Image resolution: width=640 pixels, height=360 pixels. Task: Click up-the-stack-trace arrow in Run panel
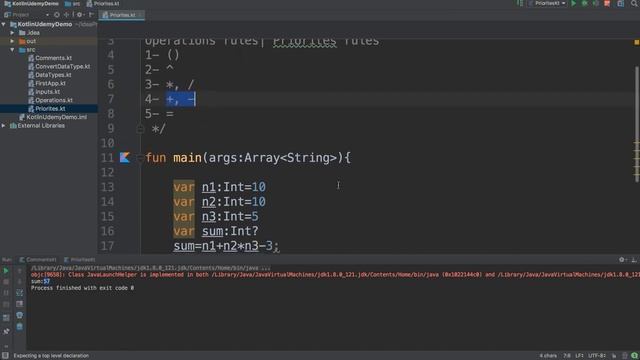tap(19, 271)
